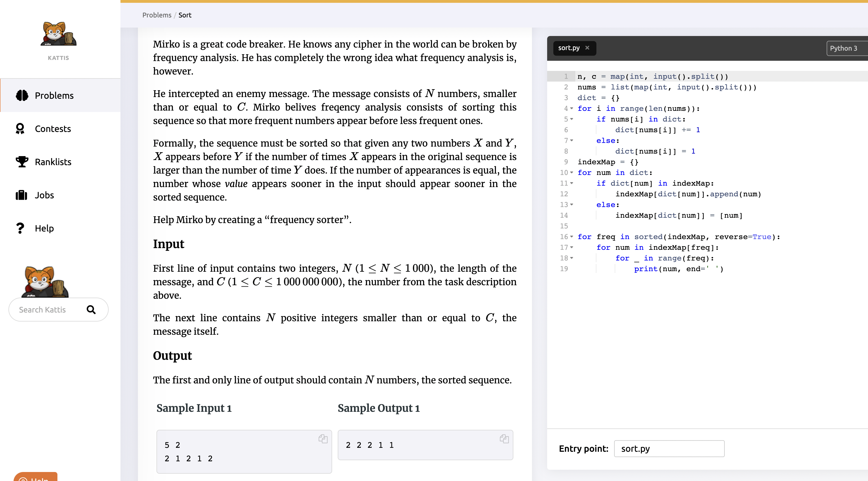Viewport: 868px width, 481px height.
Task: Open Ranklists in the sidebar
Action: click(60, 162)
